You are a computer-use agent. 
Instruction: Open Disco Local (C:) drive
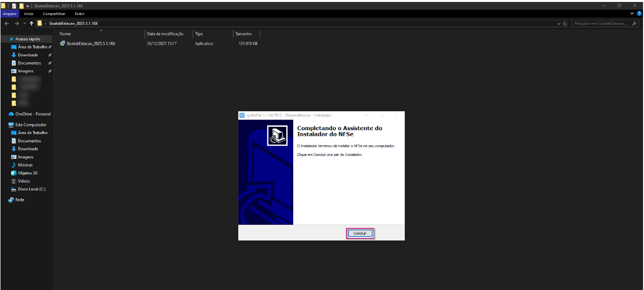coord(32,189)
